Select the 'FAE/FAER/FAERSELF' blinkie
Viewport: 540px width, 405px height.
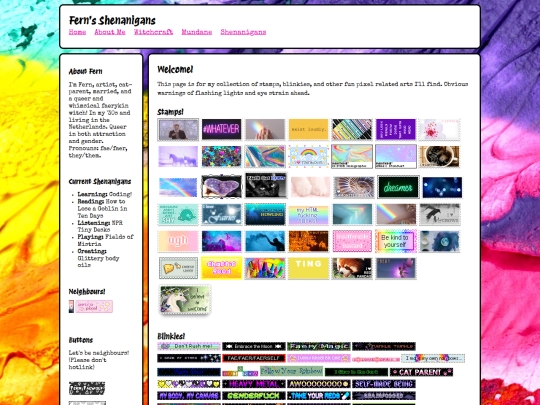coord(254,358)
